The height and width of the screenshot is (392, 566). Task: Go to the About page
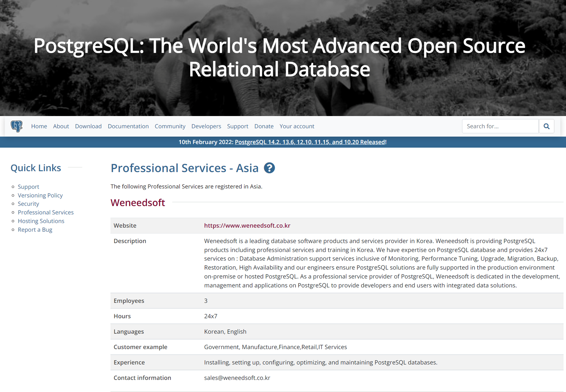[61, 126]
